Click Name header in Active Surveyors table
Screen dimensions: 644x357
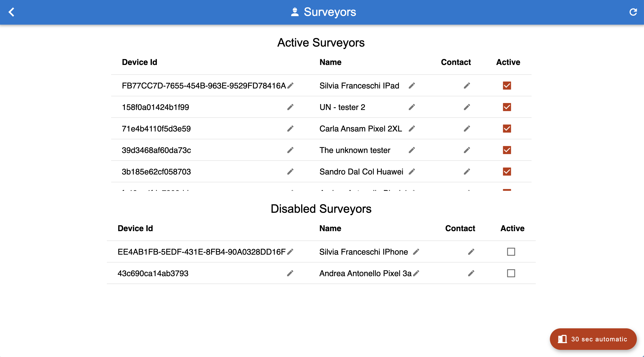pyautogui.click(x=331, y=62)
